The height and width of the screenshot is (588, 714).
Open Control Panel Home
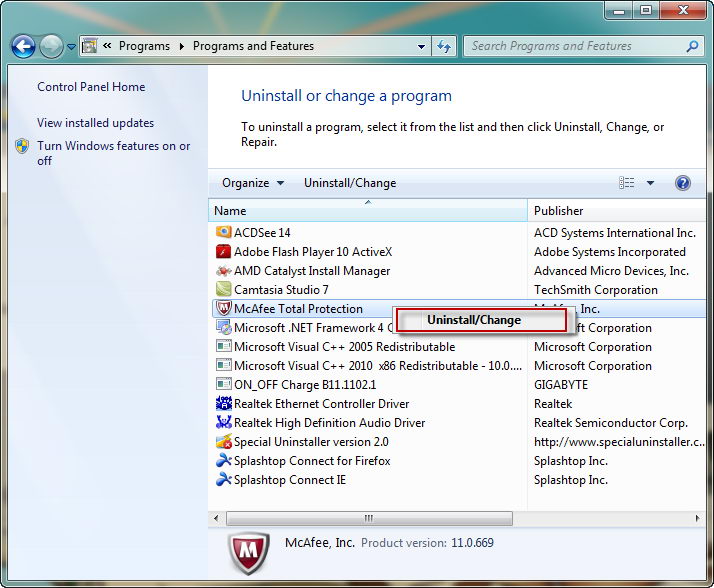click(x=91, y=87)
